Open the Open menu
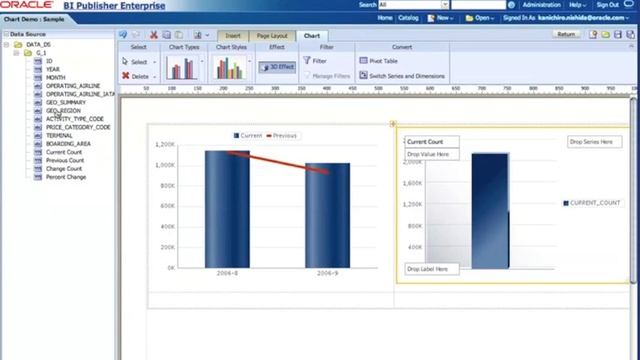 tap(484, 18)
